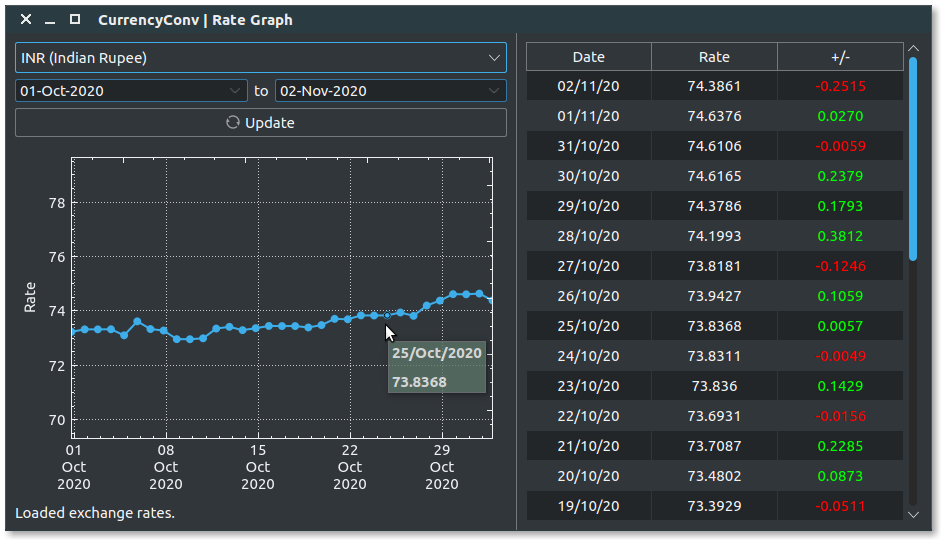941x540 pixels.
Task: Click the change value -0.0511
Action: click(840, 506)
